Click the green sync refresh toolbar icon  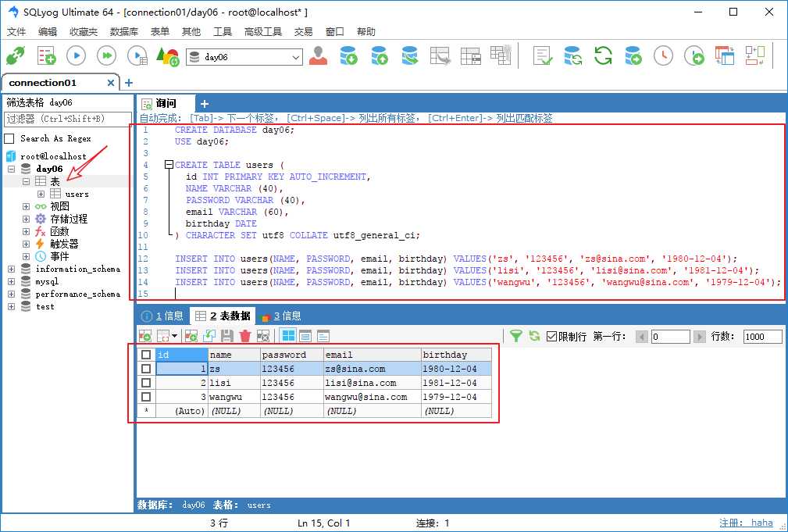tap(603, 55)
